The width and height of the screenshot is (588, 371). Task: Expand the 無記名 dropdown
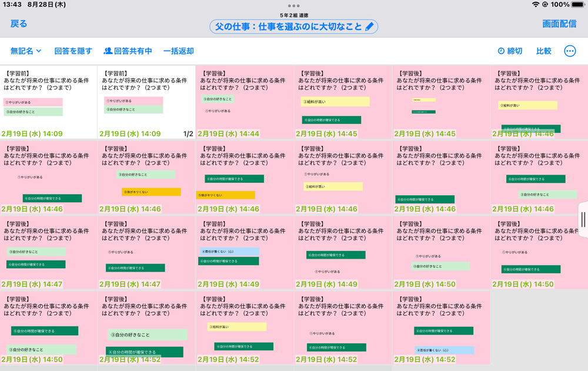[x=26, y=51]
